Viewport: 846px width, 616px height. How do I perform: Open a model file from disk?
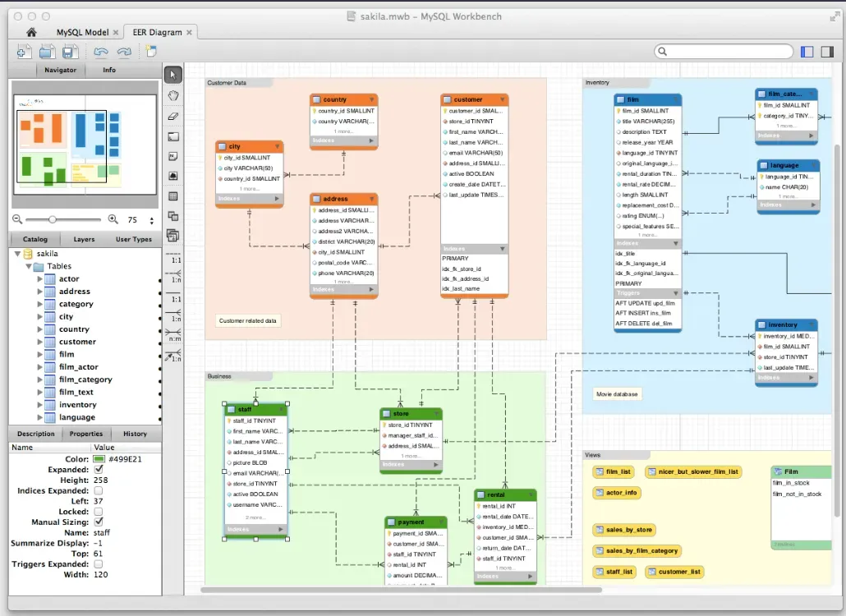point(46,52)
